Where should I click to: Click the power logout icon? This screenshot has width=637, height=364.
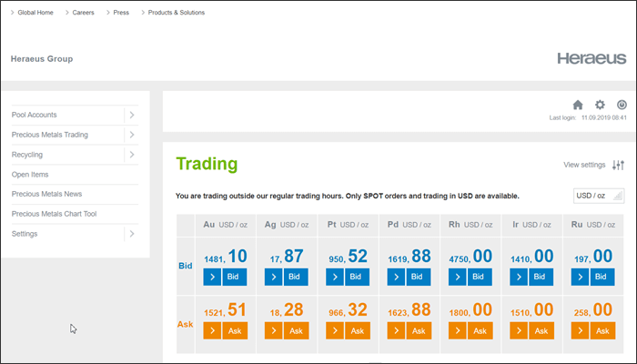tap(622, 105)
